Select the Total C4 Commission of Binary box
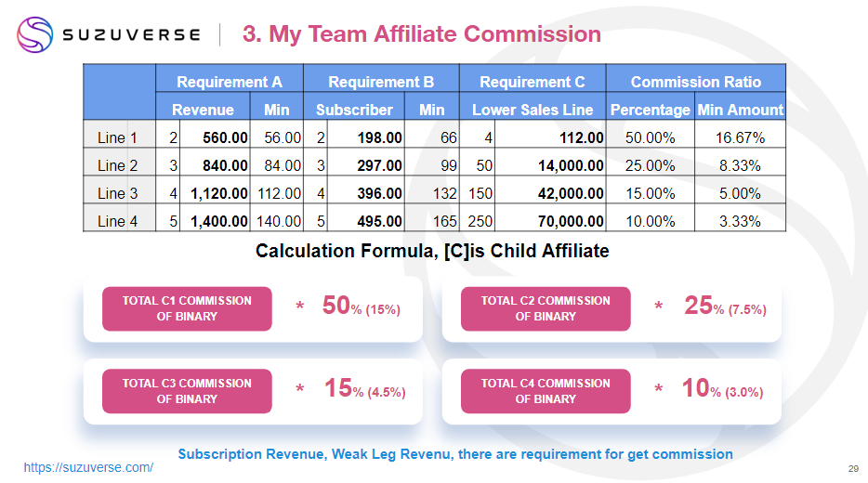 (x=546, y=391)
